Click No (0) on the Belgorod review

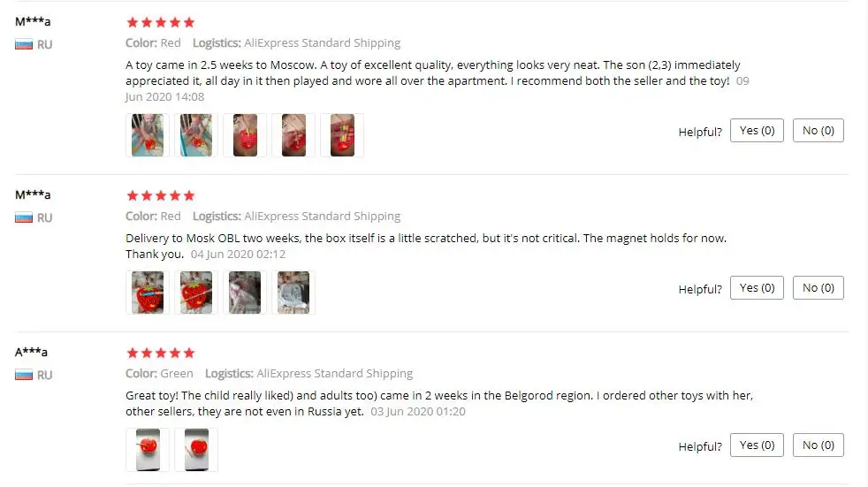[819, 445]
